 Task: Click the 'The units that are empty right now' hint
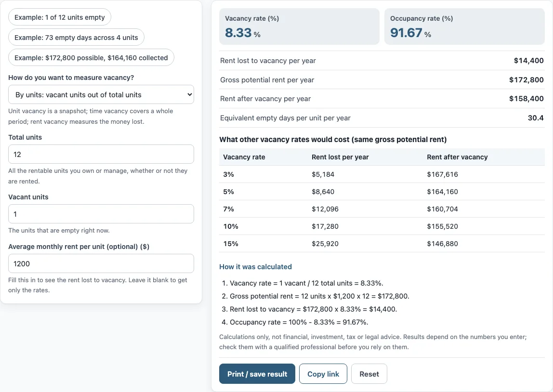pyautogui.click(x=59, y=230)
